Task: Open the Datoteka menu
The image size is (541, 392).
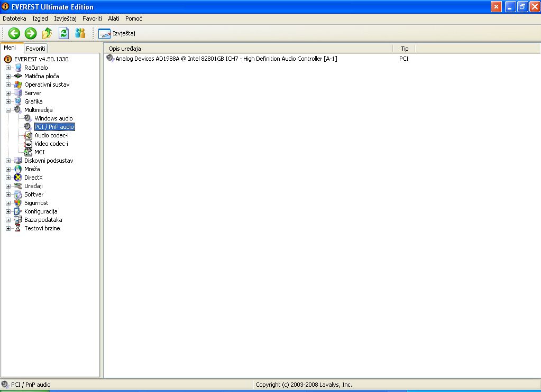Action: click(14, 18)
